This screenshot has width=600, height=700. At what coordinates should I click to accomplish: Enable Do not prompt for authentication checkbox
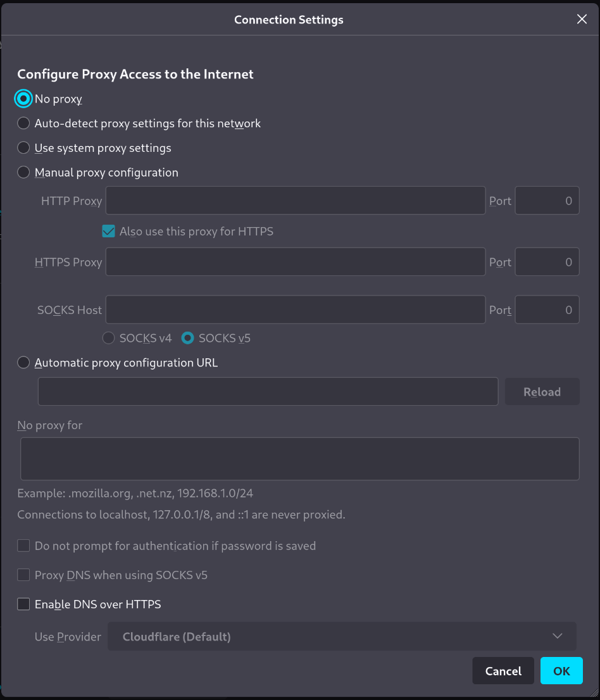point(23,545)
